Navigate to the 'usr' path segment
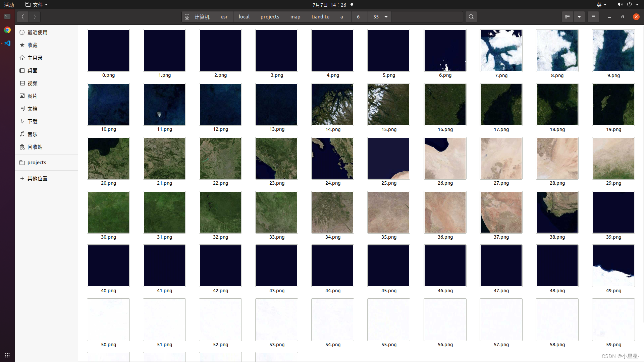The image size is (644, 362). pyautogui.click(x=224, y=17)
